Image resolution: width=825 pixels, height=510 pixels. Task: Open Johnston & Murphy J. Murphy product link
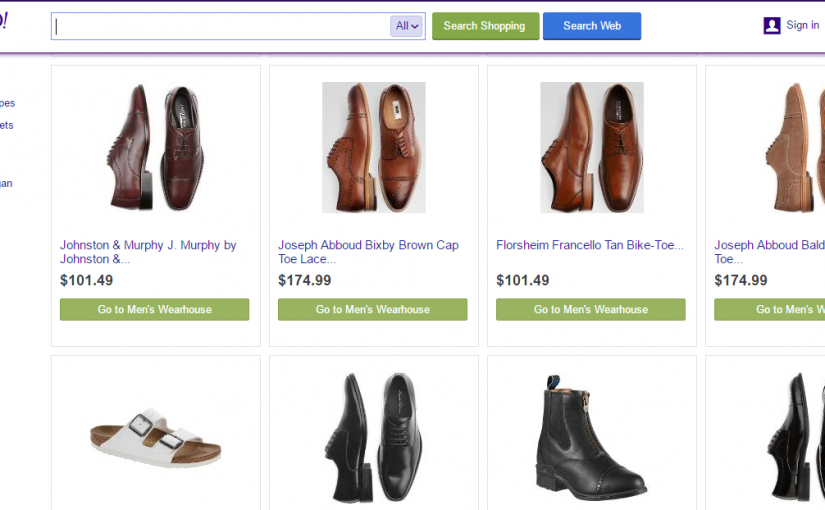[148, 252]
